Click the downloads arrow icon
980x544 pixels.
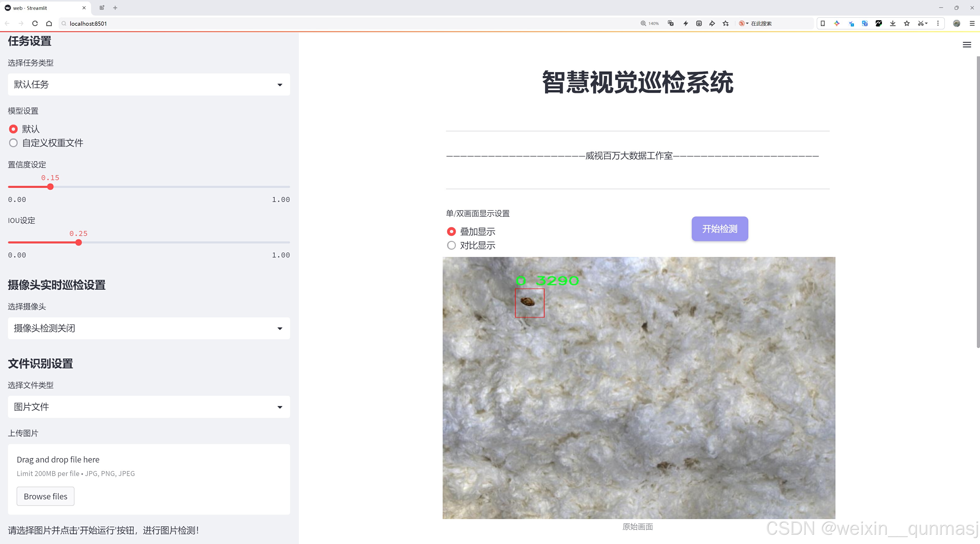click(x=893, y=24)
